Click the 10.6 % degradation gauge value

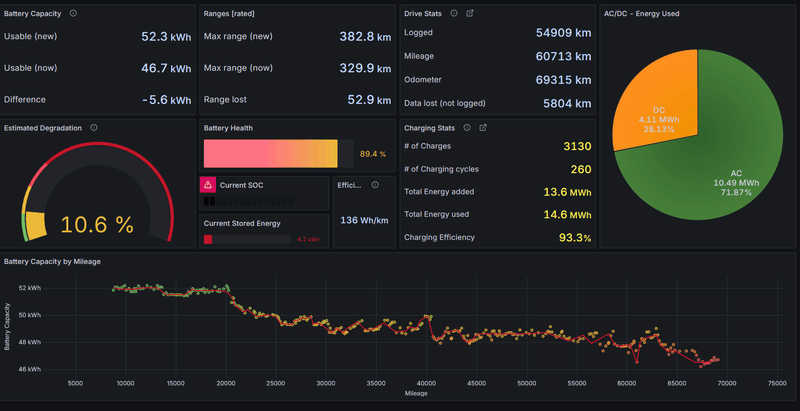point(97,225)
